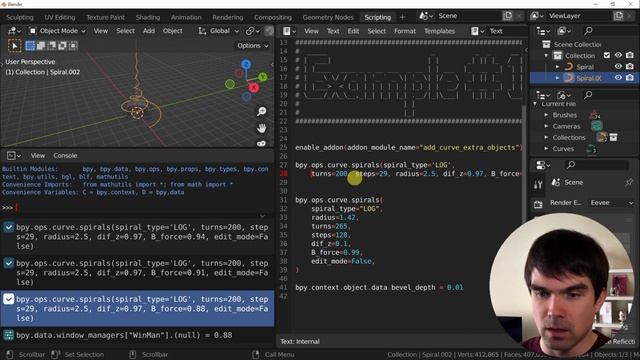Click the Scene Collection icon in outliner
The image size is (640, 360).
546,44
